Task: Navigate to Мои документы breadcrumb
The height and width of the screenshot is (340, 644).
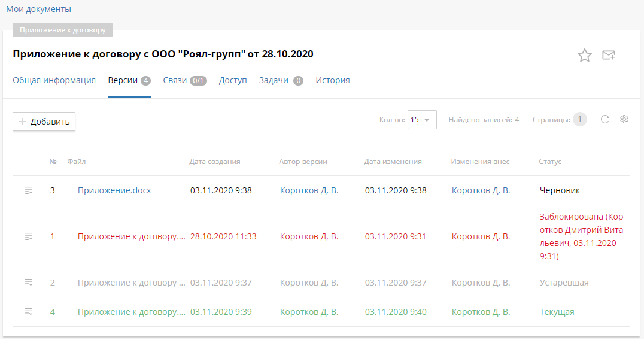Action: coord(38,9)
